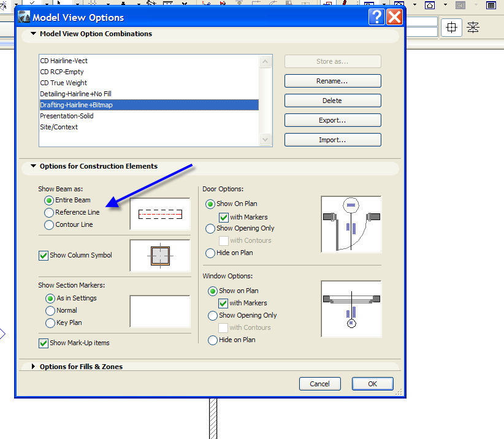This screenshot has width=504, height=439.
Task: Collapse the Options for Construction Elements section
Action: point(32,166)
